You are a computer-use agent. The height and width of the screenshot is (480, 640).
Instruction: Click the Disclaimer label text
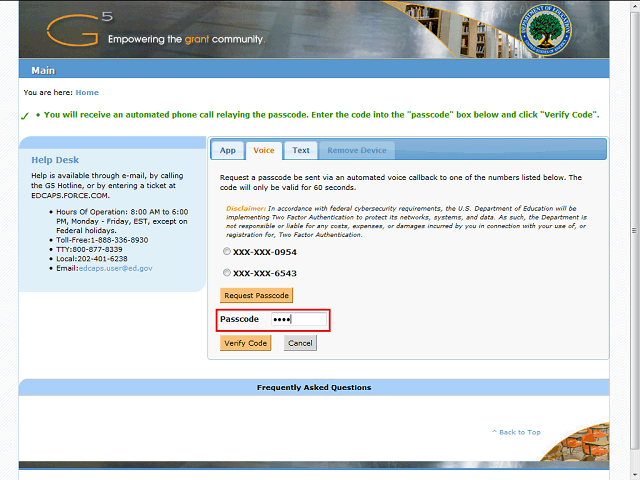click(x=246, y=208)
